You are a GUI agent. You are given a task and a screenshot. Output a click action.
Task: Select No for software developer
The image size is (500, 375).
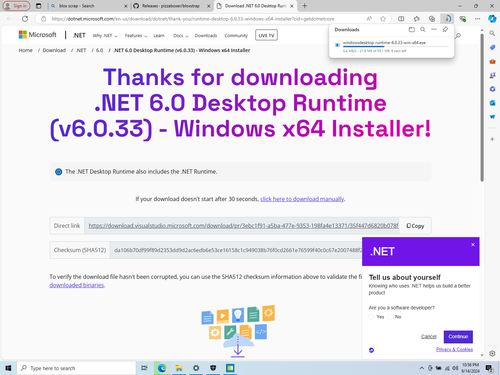pos(390,317)
